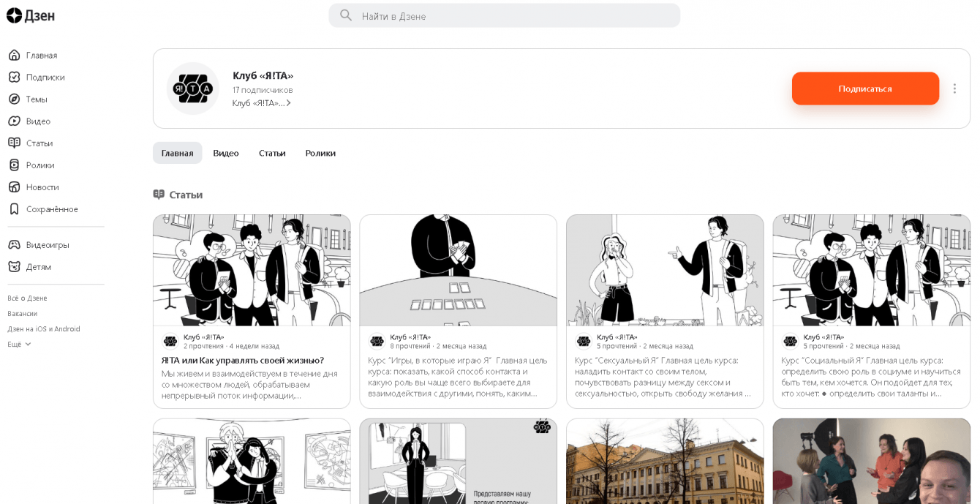Click the 'Курс "Сексуальный Я"' description text
Viewport: 980px width, 504px height.
tap(663, 377)
